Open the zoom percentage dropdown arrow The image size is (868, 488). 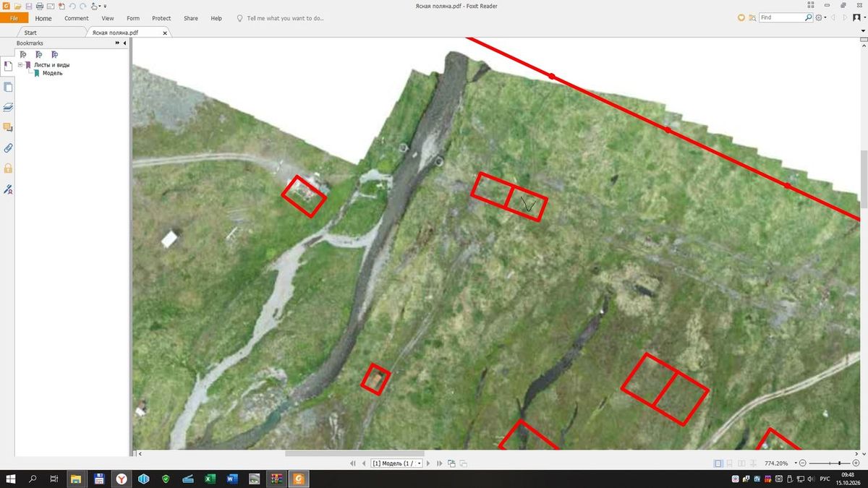[x=796, y=463]
